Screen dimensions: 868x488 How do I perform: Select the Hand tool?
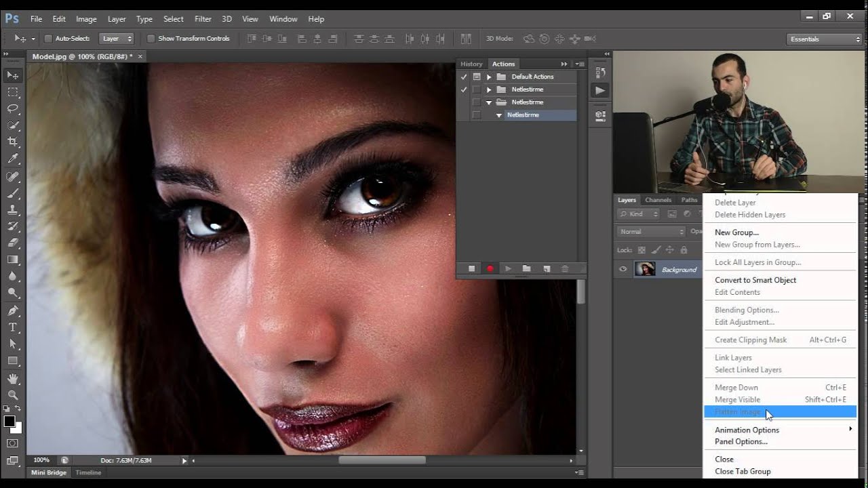click(x=13, y=378)
